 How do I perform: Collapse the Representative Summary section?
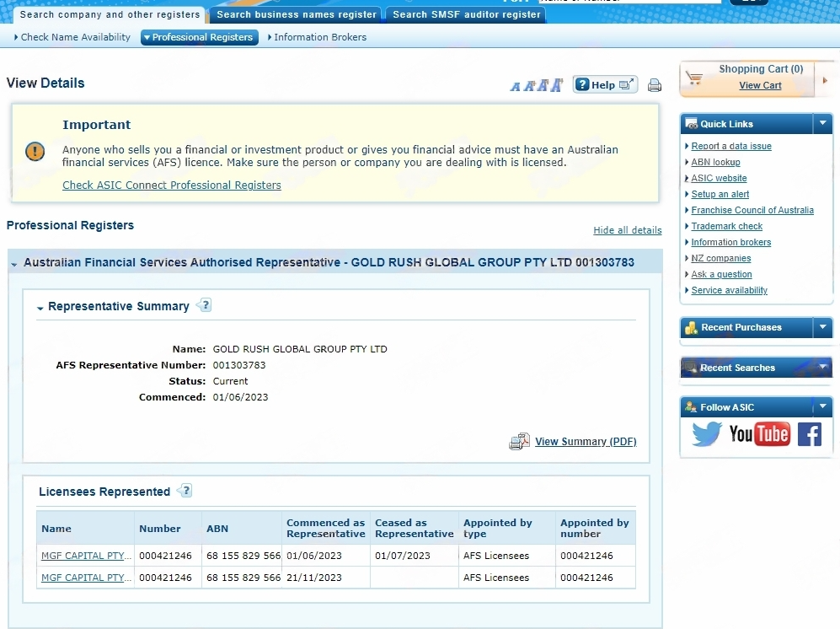tap(40, 308)
